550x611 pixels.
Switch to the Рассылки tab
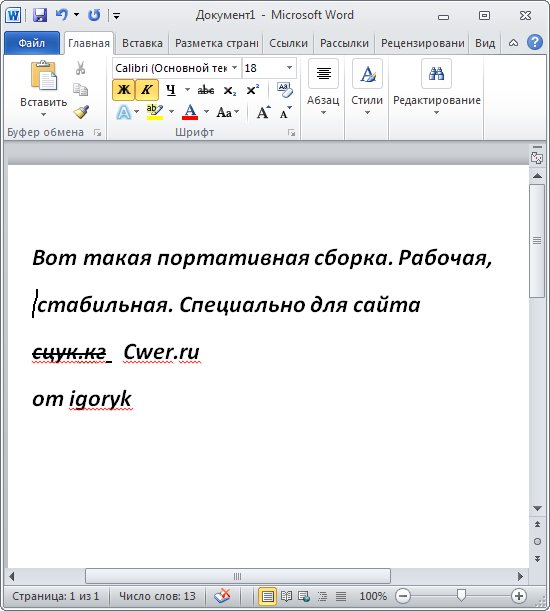344,43
